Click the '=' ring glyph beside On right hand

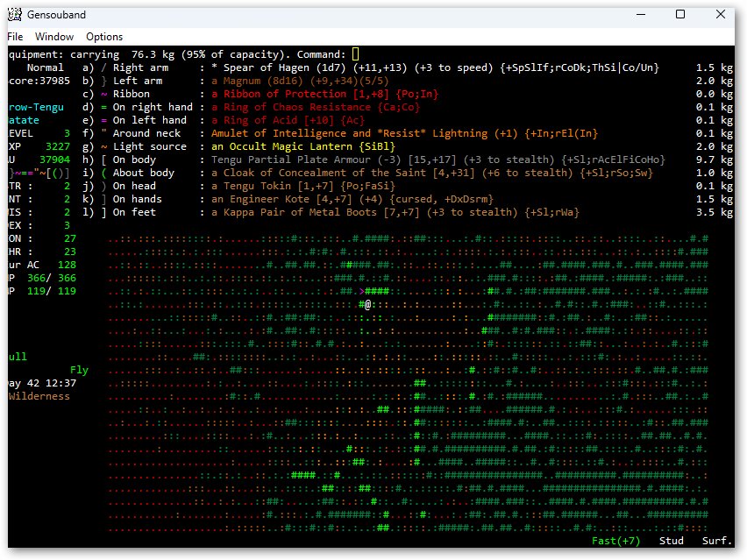pos(103,107)
